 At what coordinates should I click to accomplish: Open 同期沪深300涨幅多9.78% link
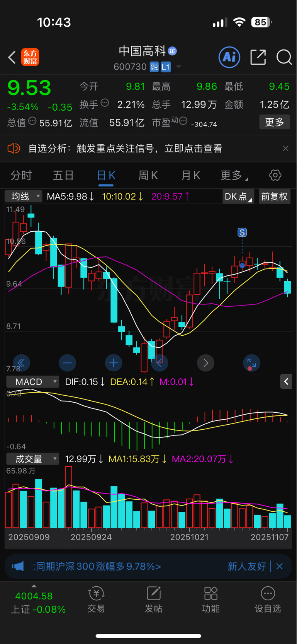[96, 567]
